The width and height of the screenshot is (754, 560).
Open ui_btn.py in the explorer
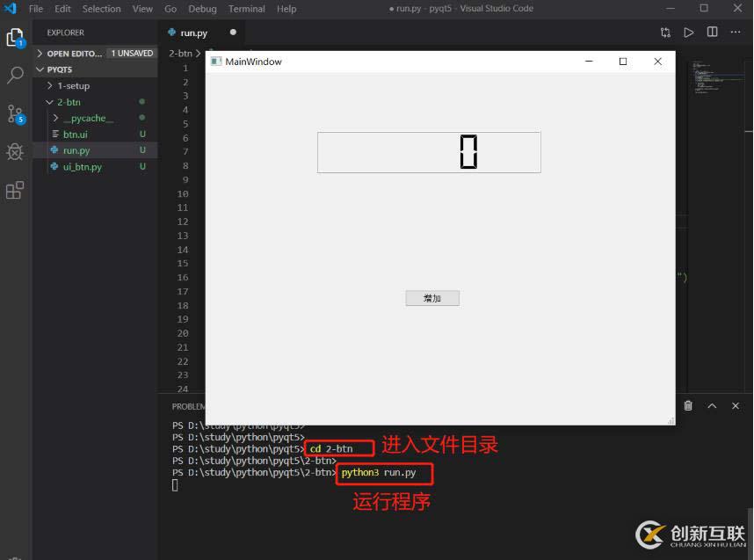point(95,166)
